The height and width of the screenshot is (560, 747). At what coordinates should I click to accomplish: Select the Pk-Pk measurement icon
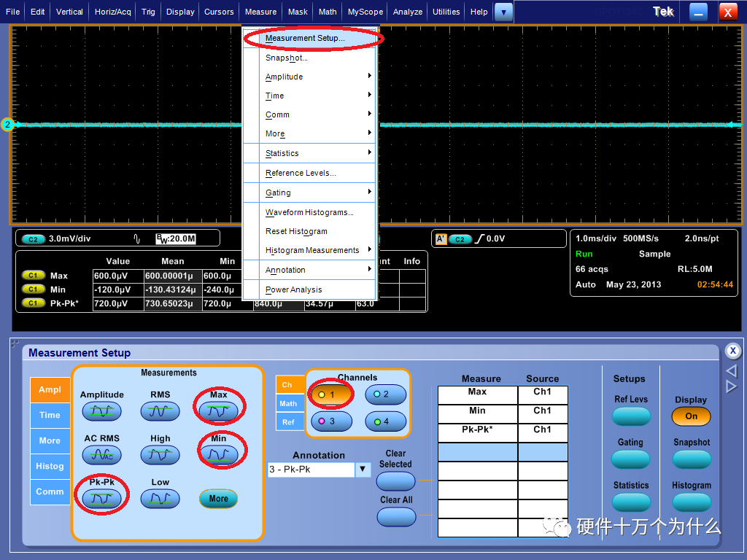click(101, 499)
